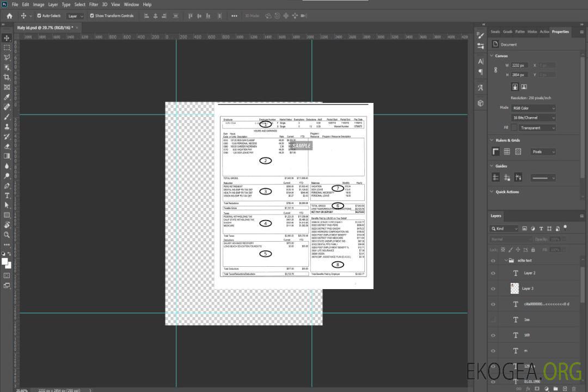Open the ruler units Pixels dropdown

point(543,151)
